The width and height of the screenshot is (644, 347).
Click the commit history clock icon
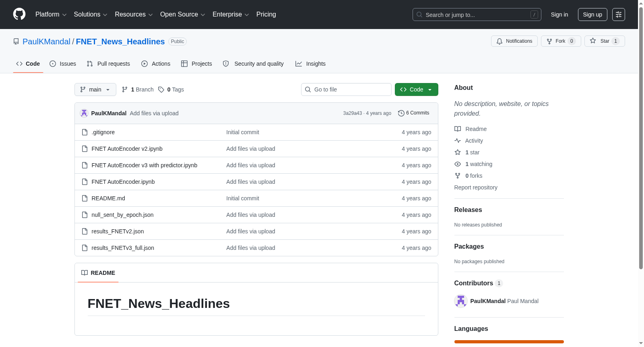[x=401, y=113]
